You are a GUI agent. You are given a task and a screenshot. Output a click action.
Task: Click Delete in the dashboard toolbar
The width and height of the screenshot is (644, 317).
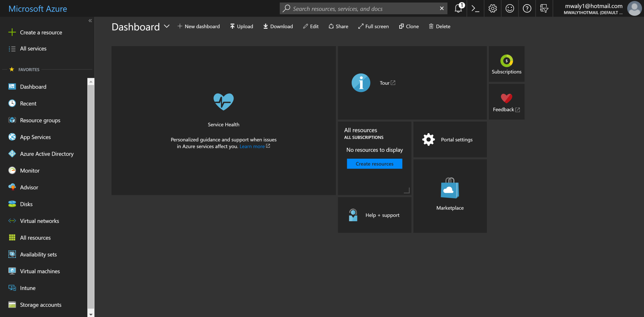(x=439, y=26)
